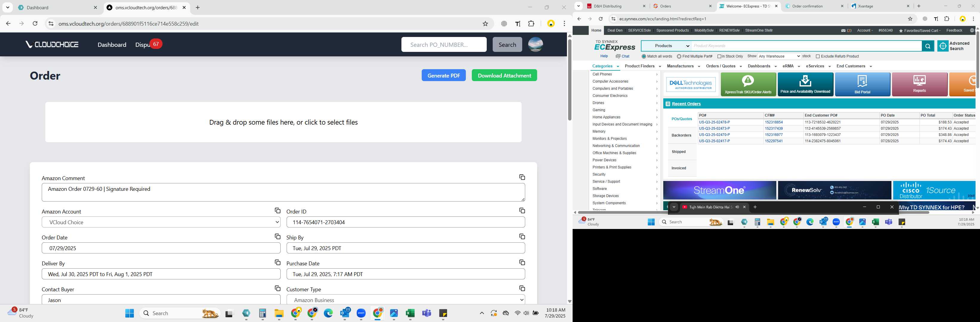This screenshot has width=980, height=322.
Task: Open the Reports tile in ECExpress
Action: [x=919, y=84]
